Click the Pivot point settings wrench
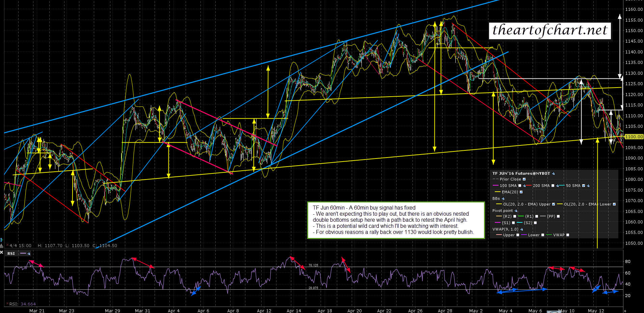The height and width of the screenshot is (313, 644). (516, 211)
